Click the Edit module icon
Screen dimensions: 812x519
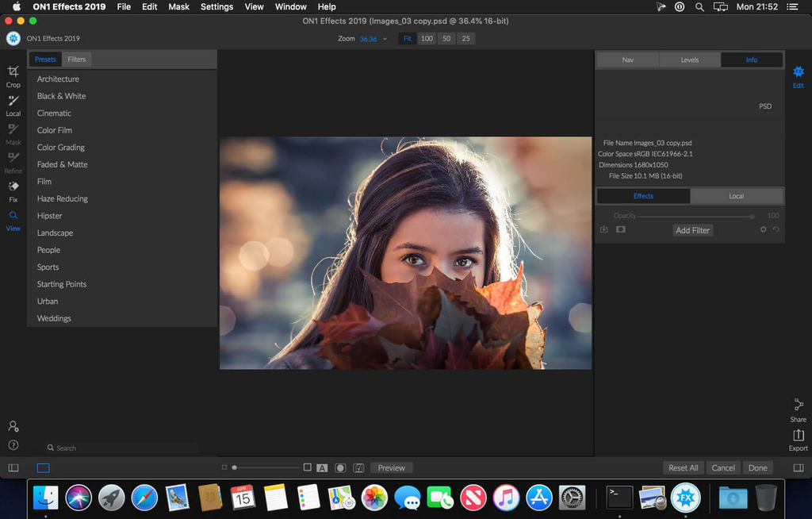pyautogui.click(x=799, y=74)
